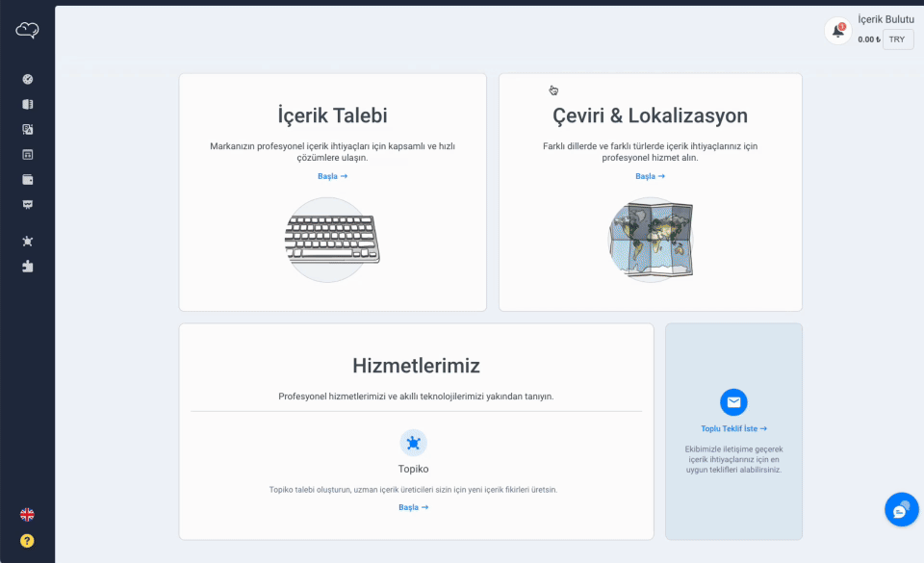Open the Topiko icon in the sidebar
Screen dimensions: 924x563
pos(28,241)
